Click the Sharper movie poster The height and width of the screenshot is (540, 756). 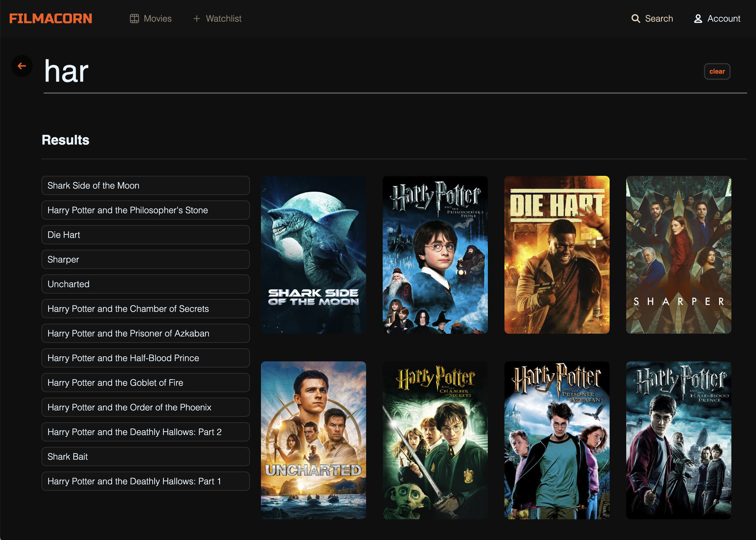click(678, 255)
